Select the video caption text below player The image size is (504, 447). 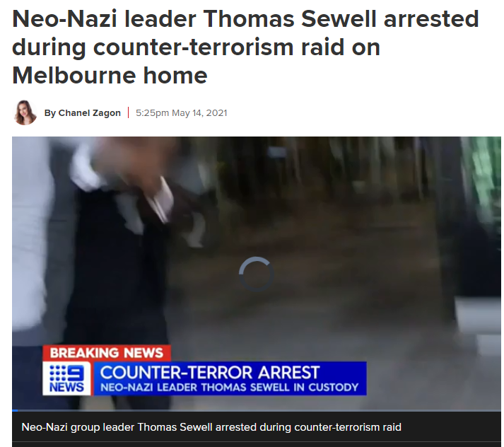click(211, 427)
